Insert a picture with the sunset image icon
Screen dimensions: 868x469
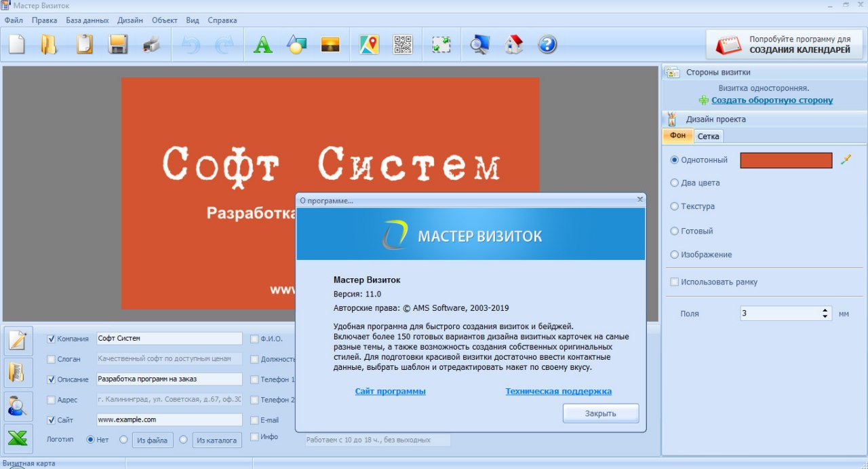pos(330,45)
